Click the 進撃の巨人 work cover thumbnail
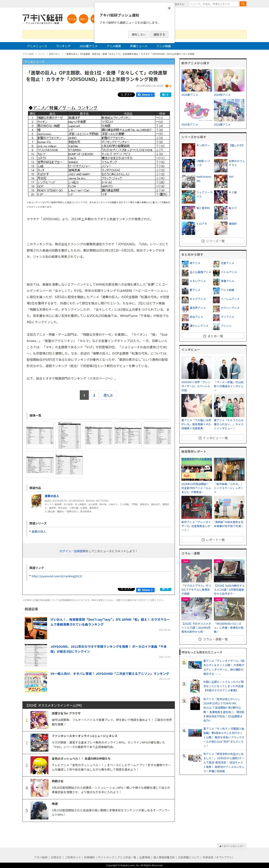The height and width of the screenshot is (868, 269). tap(37, 501)
